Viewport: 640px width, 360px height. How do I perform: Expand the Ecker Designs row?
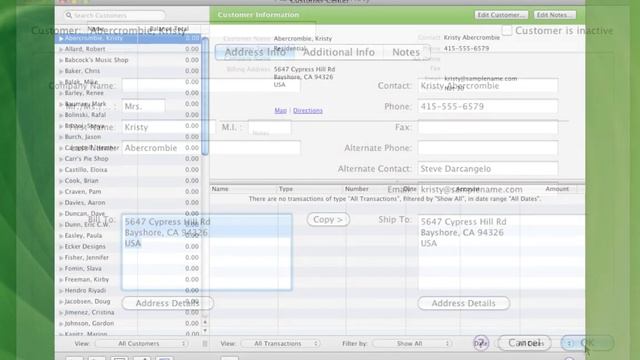[x=61, y=247]
